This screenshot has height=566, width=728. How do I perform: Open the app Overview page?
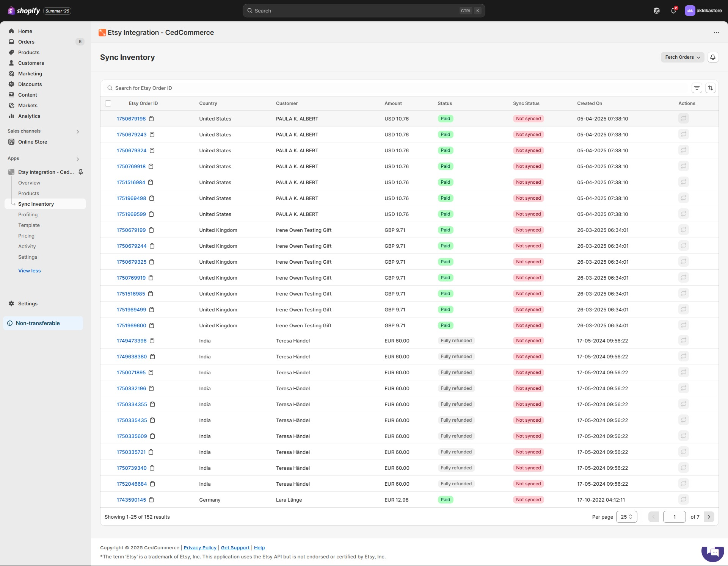click(x=29, y=183)
